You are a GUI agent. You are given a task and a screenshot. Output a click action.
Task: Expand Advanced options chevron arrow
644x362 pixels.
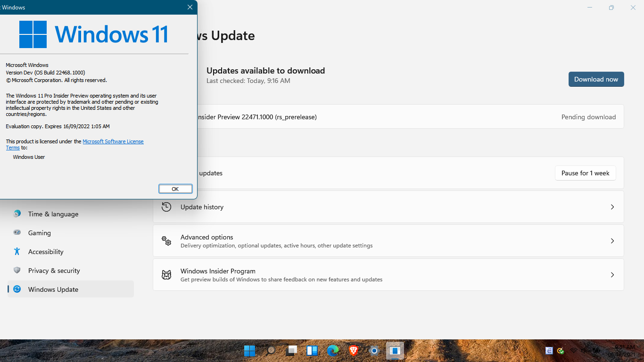(x=612, y=241)
